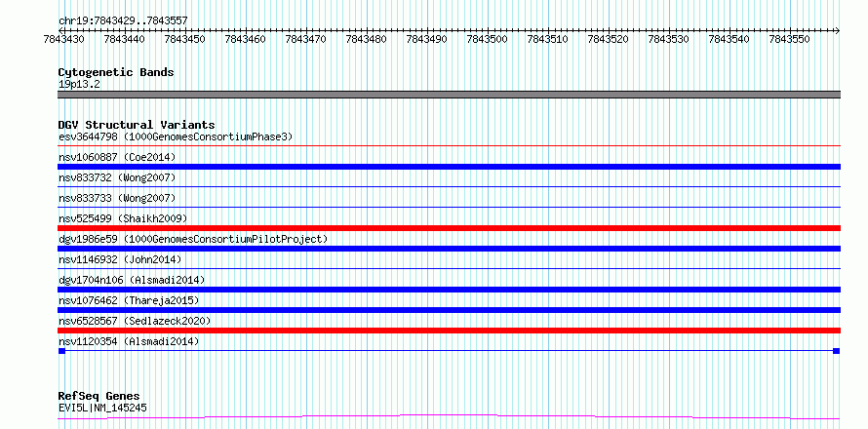Click ruler position 7843450

click(x=184, y=39)
